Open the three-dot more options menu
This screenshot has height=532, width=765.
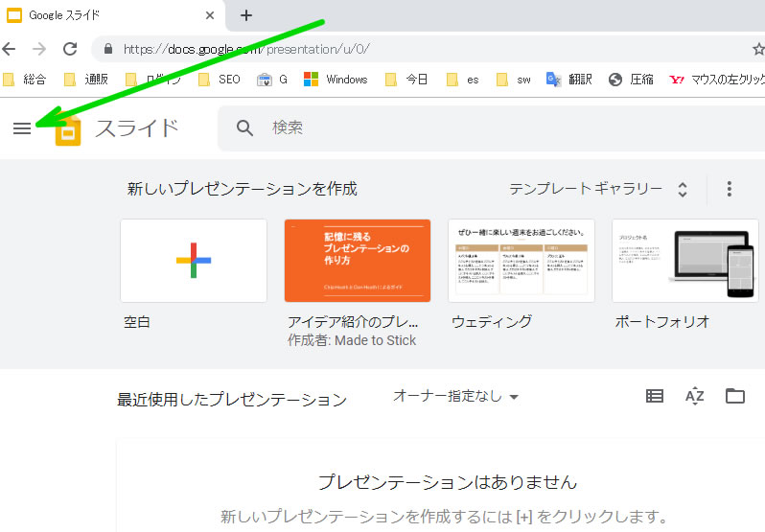point(730,189)
